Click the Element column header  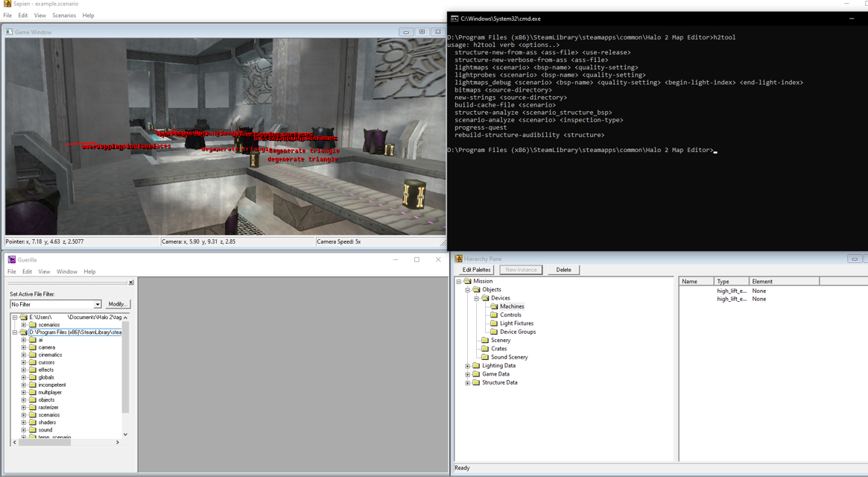tap(784, 282)
